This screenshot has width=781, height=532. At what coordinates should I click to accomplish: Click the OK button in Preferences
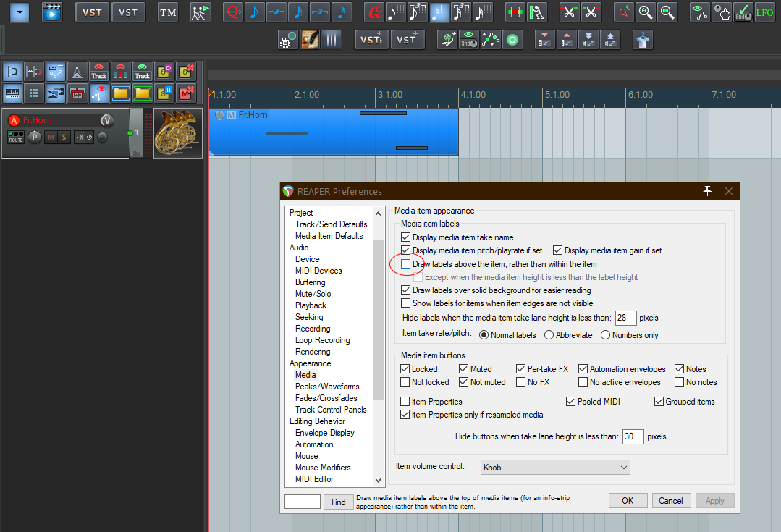coord(628,500)
